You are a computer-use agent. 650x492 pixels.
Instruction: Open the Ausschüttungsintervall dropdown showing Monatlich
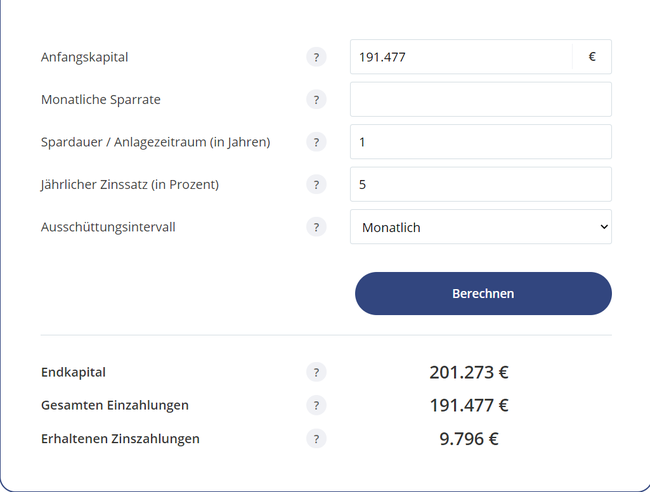coord(481,227)
